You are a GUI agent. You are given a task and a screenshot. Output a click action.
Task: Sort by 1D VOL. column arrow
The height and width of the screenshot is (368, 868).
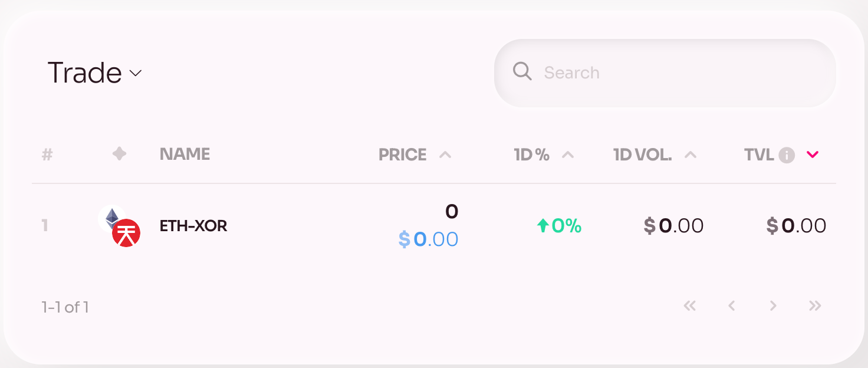691,155
